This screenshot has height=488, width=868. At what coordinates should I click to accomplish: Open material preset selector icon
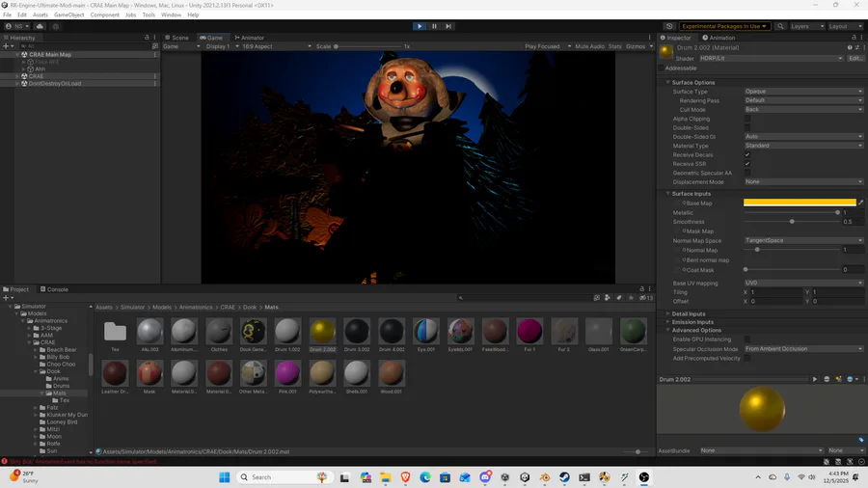click(857, 47)
